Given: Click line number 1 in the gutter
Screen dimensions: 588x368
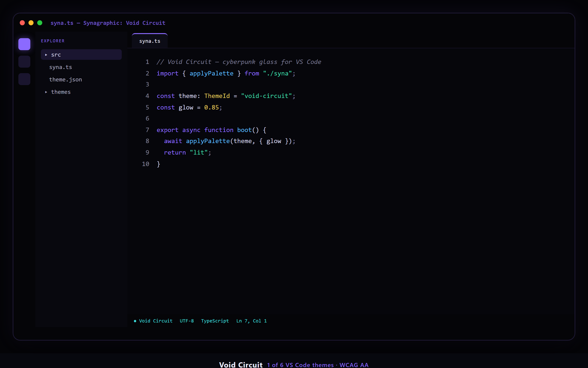Looking at the screenshot, I should point(147,62).
